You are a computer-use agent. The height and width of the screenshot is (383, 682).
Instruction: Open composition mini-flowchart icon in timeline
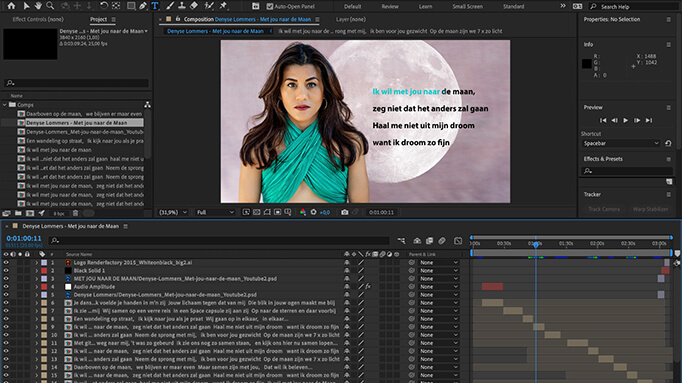401,240
